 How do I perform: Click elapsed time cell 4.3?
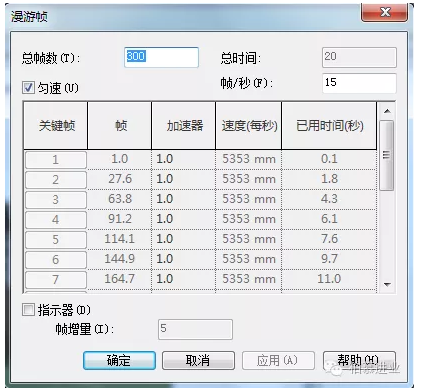pyautogui.click(x=329, y=199)
